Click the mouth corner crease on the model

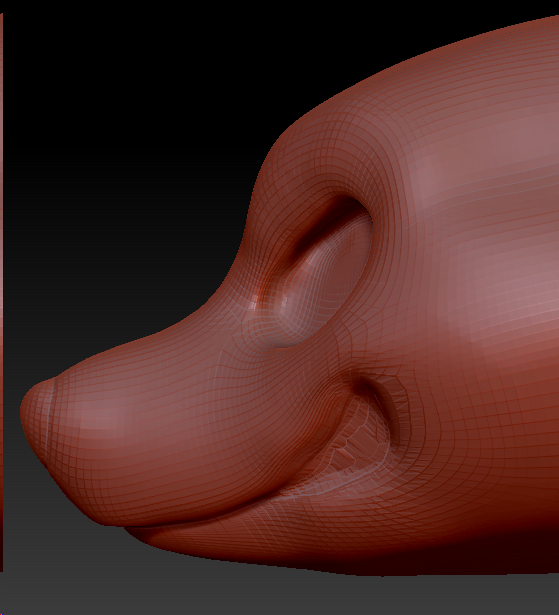coord(377,412)
